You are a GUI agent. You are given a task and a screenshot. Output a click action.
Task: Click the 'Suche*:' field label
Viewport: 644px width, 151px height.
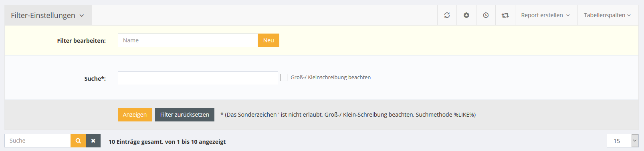click(x=95, y=79)
